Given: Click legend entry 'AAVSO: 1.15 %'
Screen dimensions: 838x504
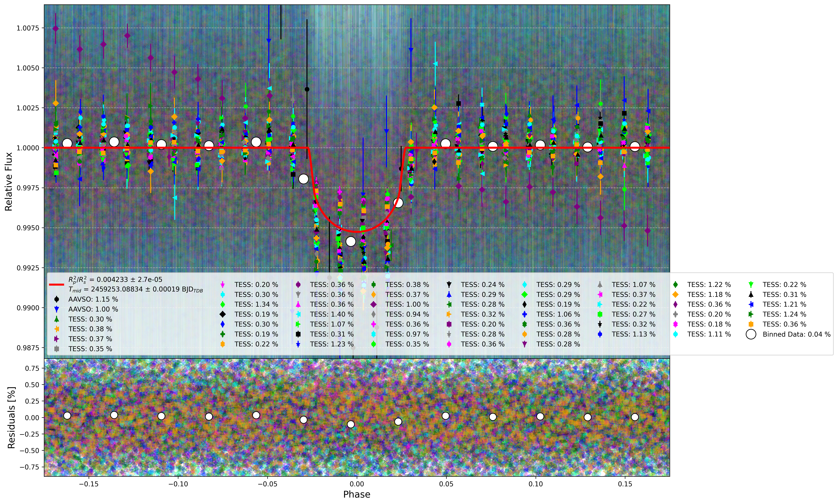Looking at the screenshot, I should pos(93,300).
